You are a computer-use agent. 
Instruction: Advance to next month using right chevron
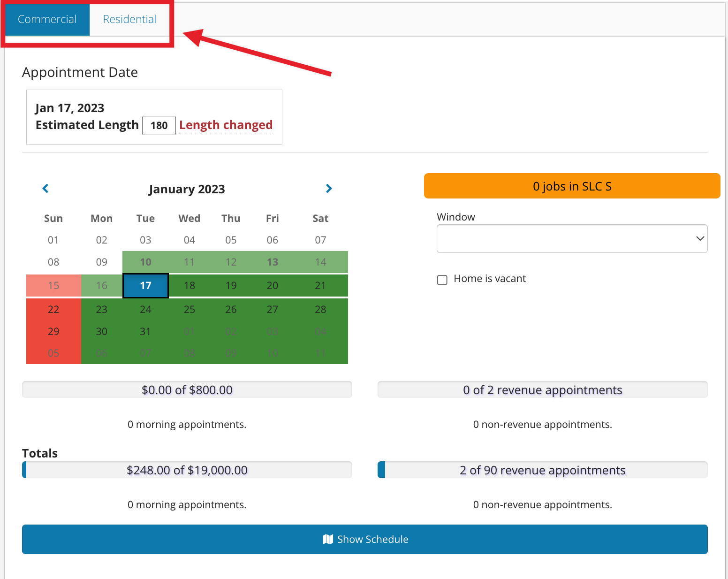tap(329, 189)
